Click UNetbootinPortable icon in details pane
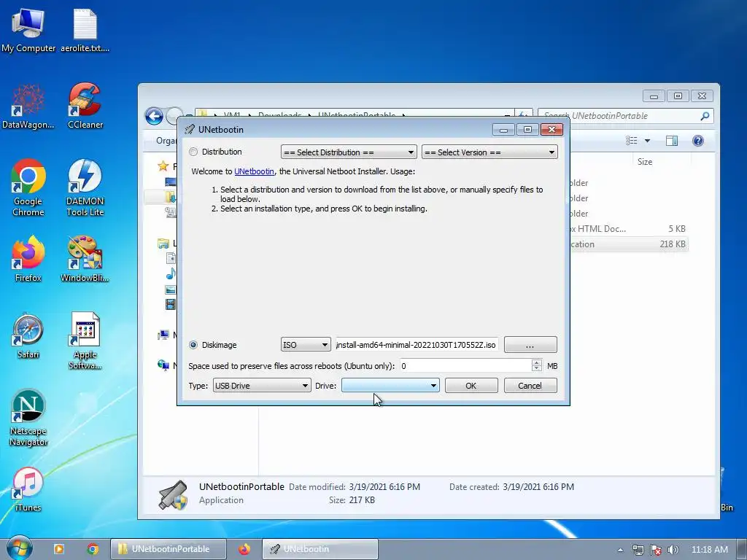 tap(173, 495)
